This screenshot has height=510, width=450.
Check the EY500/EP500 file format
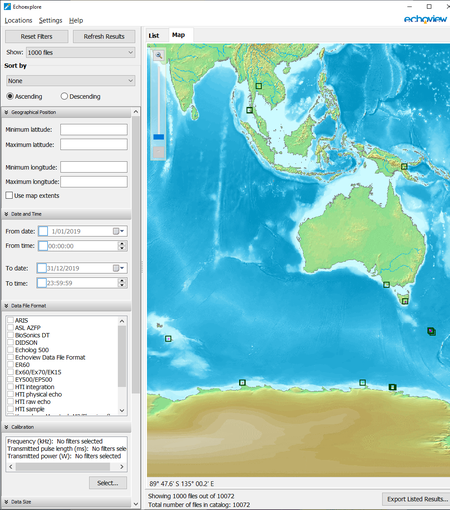(x=10, y=379)
